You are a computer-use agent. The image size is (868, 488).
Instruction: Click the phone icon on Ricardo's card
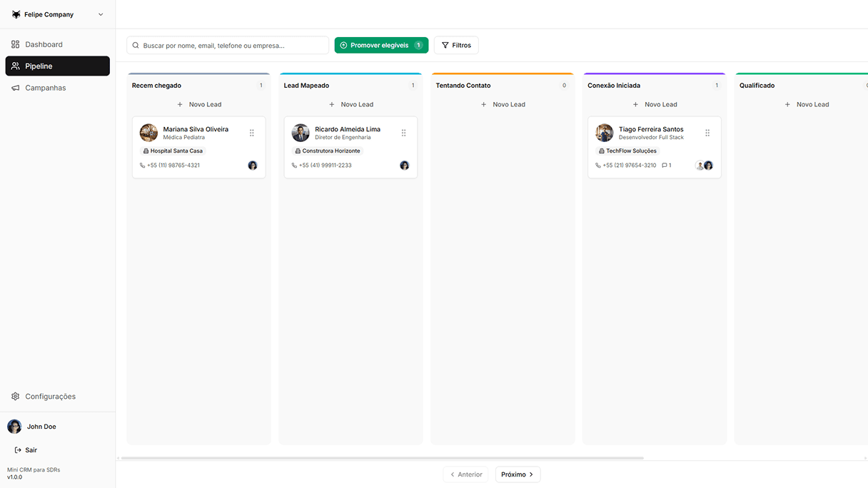click(293, 165)
